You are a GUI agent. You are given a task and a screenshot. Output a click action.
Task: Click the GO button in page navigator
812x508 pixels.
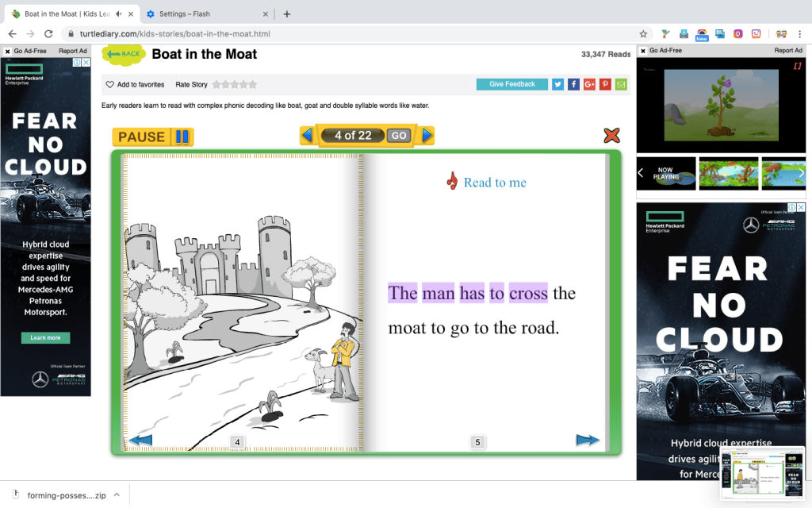pyautogui.click(x=399, y=136)
